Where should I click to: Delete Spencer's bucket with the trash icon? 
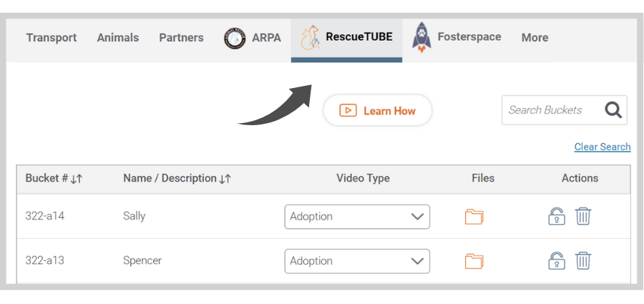pyautogui.click(x=582, y=261)
